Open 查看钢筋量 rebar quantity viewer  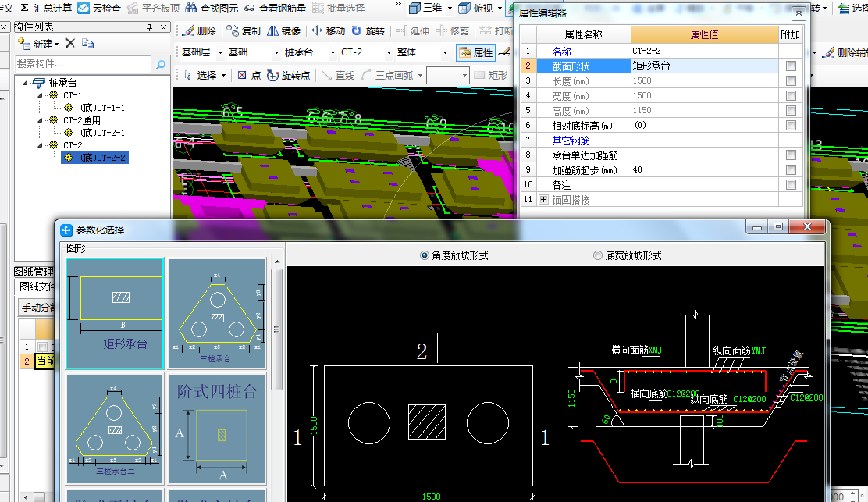coord(275,8)
